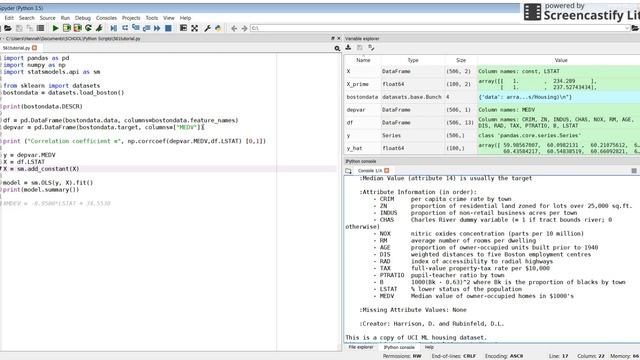Open the Consoles menu

tap(106, 18)
